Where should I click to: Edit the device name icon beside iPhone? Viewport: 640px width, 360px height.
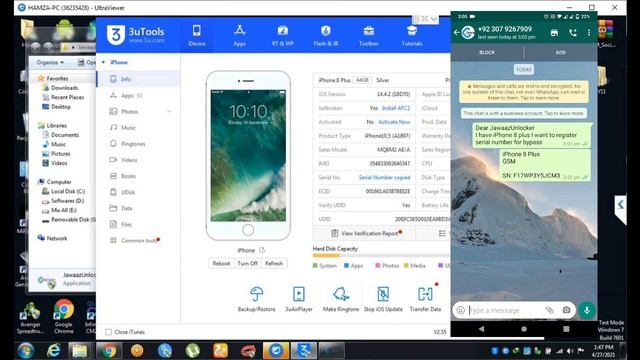(262, 250)
